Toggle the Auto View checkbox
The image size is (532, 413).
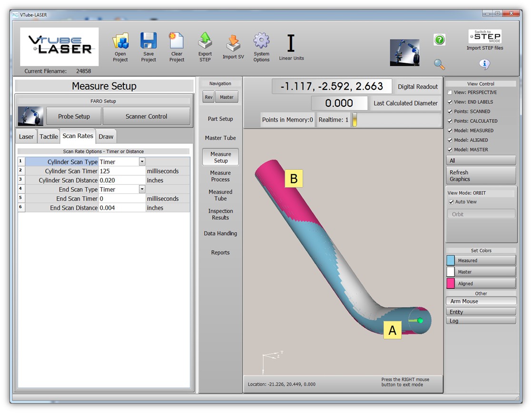point(452,202)
